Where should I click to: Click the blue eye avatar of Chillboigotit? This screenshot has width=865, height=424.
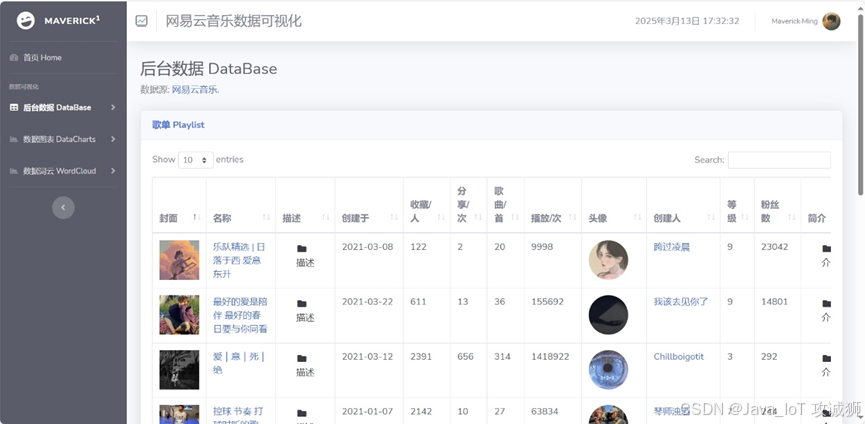[x=608, y=370]
